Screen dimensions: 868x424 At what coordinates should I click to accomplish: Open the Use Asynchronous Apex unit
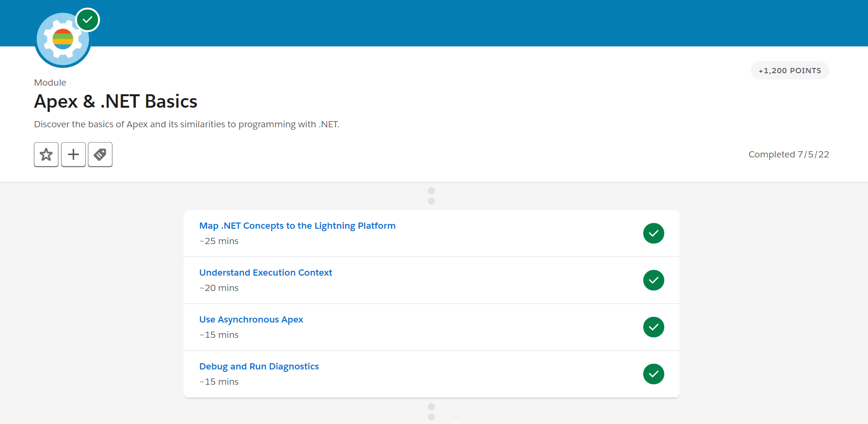pyautogui.click(x=251, y=320)
